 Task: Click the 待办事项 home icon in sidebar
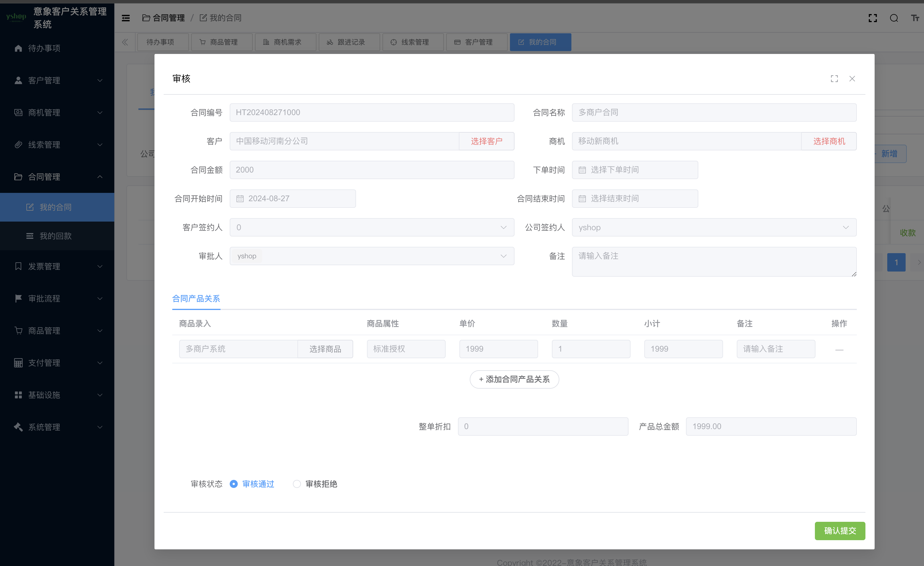(x=18, y=48)
